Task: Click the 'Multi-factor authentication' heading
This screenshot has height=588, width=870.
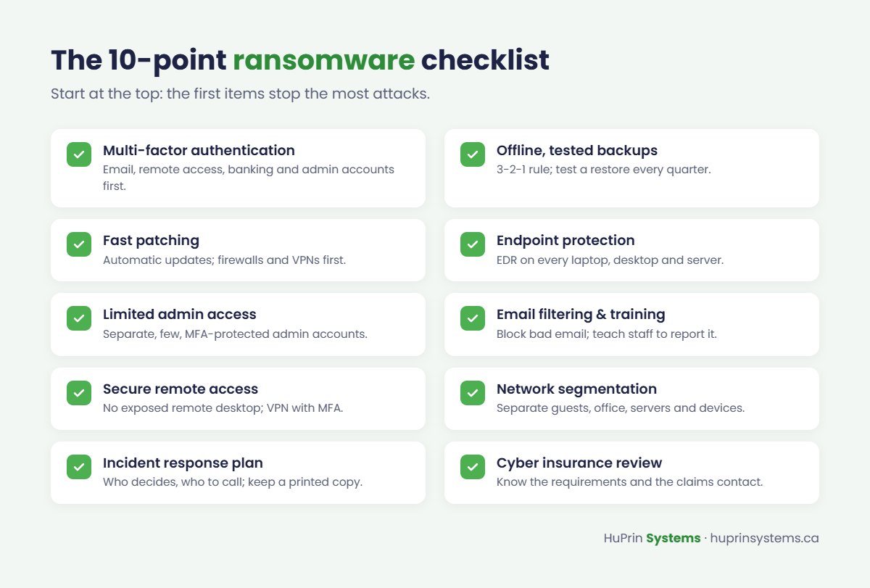Action: point(199,151)
